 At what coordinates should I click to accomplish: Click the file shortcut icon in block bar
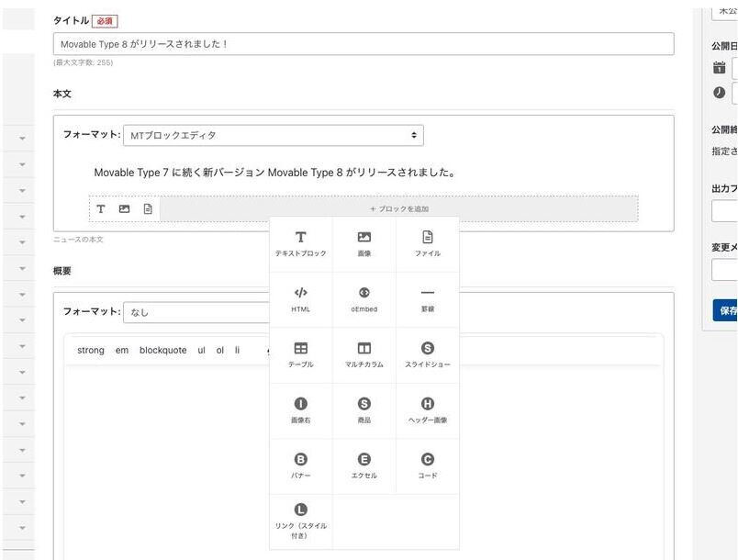148,209
